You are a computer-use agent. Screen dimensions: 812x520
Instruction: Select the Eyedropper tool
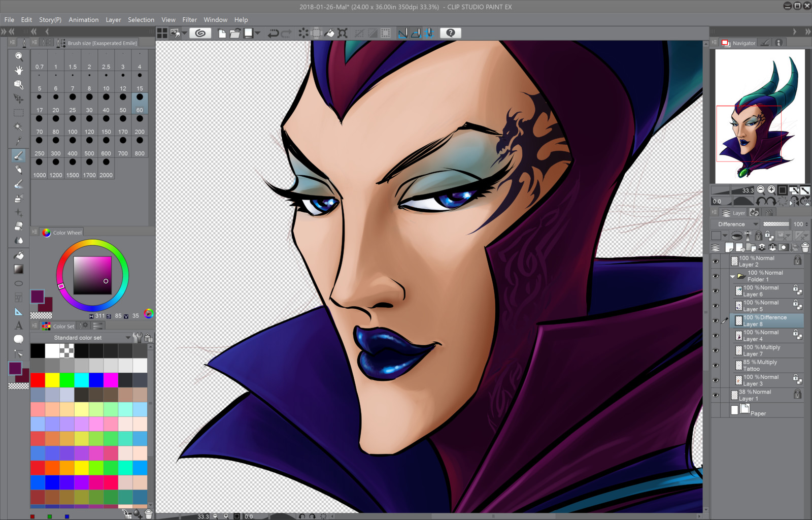tap(19, 141)
